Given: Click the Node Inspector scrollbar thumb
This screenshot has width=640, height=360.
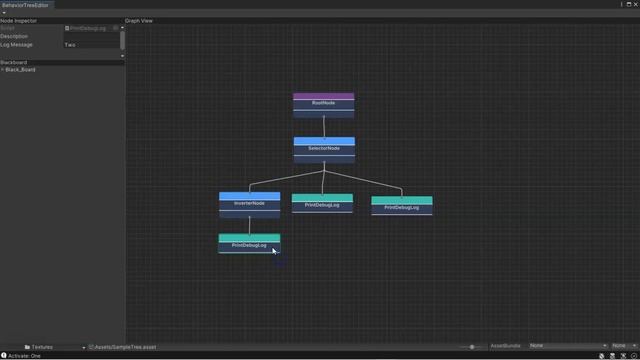Looking at the screenshot, I should (122, 40).
